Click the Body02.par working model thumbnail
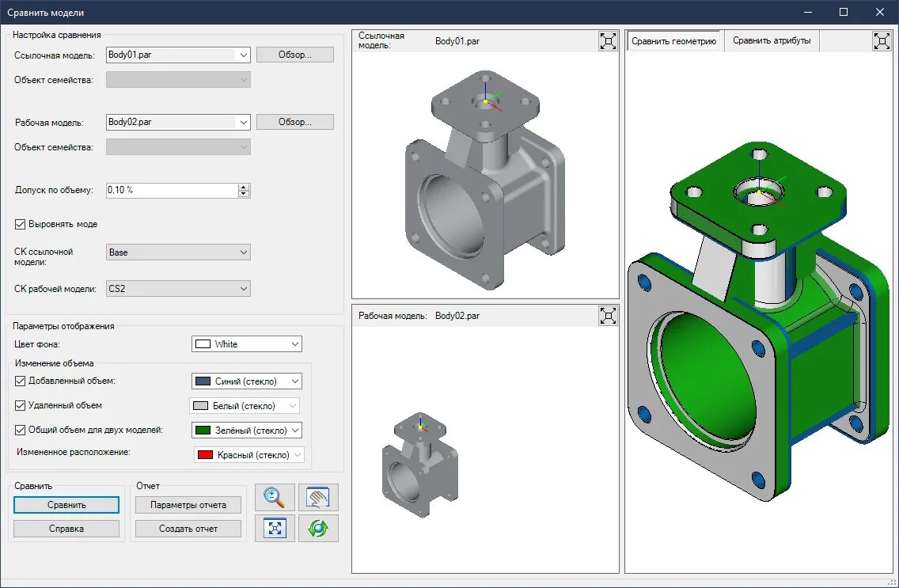899x588 pixels. point(420,465)
